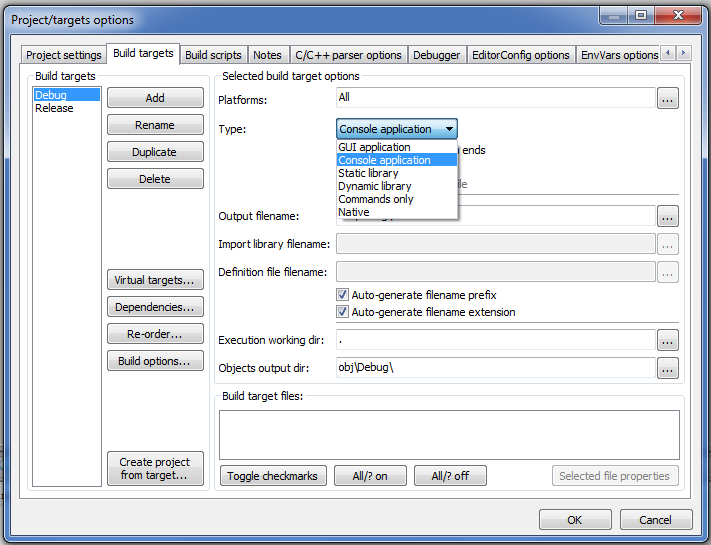Screen dimensions: 711x545
Task: Enable Auto-generate filename prefix checkbox
Action: click(343, 295)
